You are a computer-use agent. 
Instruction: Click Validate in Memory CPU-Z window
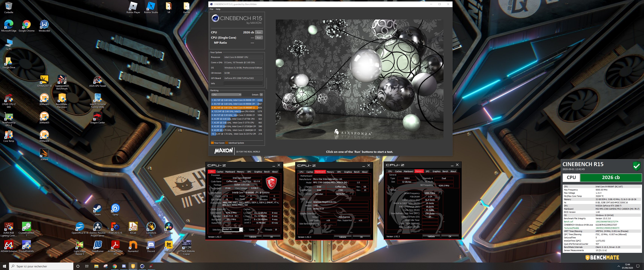pos(431,236)
